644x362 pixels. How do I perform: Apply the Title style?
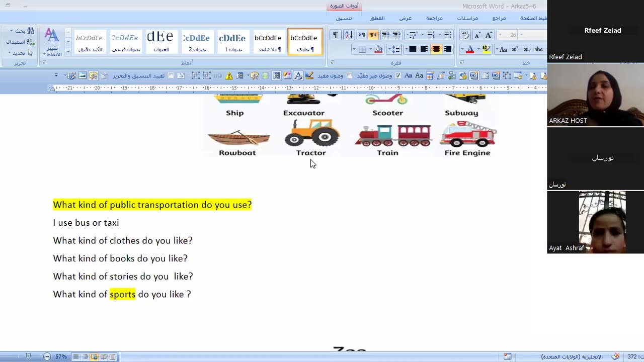[x=161, y=42]
